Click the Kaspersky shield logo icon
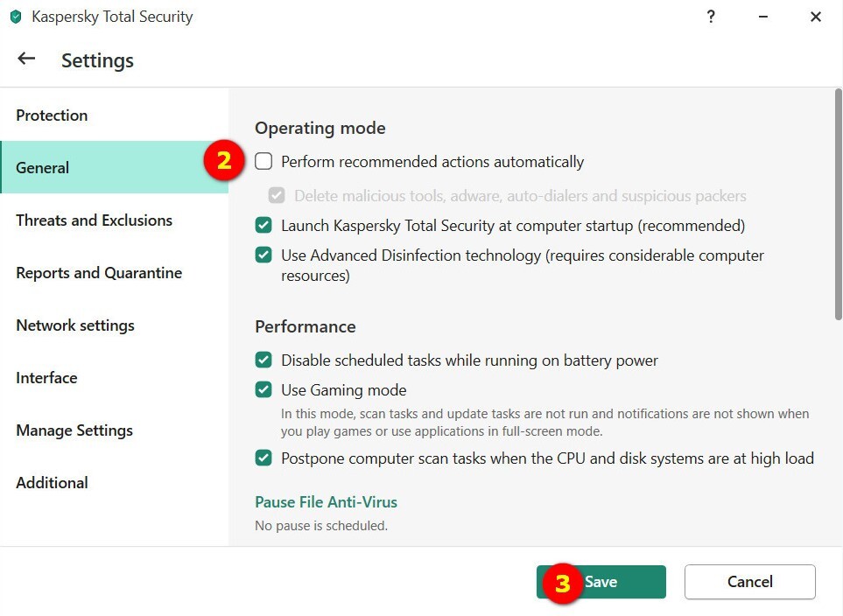This screenshot has width=843, height=616. click(15, 17)
